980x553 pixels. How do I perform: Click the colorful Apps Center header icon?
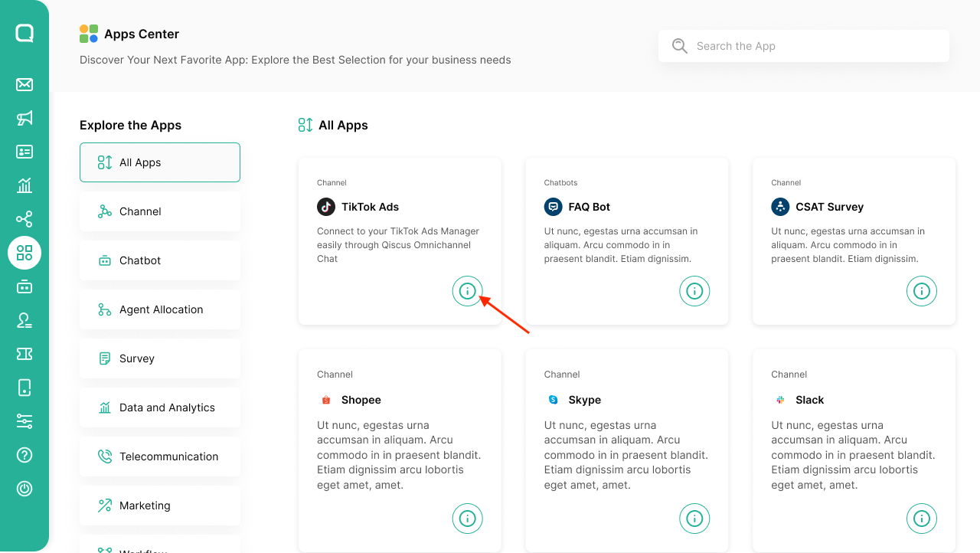[x=89, y=34]
